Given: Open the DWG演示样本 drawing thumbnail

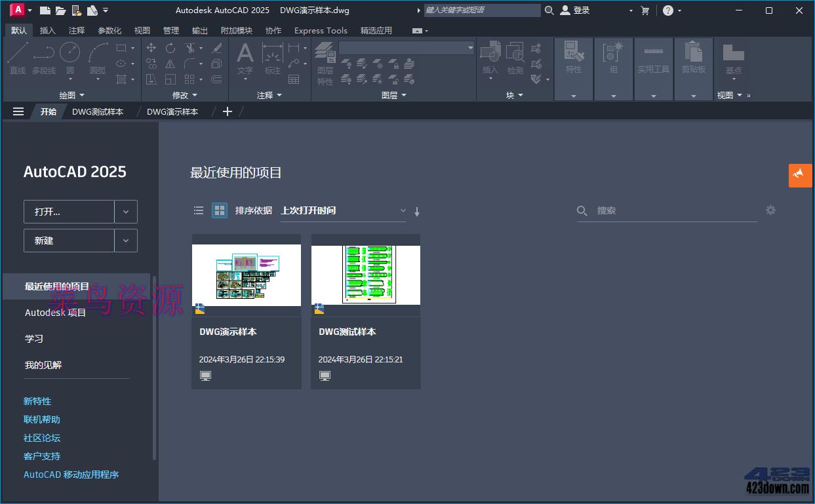Looking at the screenshot, I should (x=246, y=274).
